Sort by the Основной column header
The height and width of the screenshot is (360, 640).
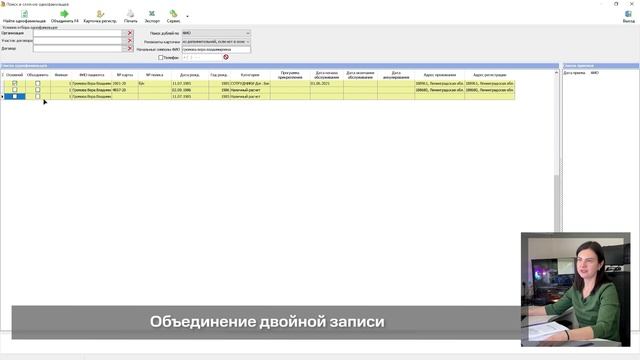pyautogui.click(x=15, y=75)
